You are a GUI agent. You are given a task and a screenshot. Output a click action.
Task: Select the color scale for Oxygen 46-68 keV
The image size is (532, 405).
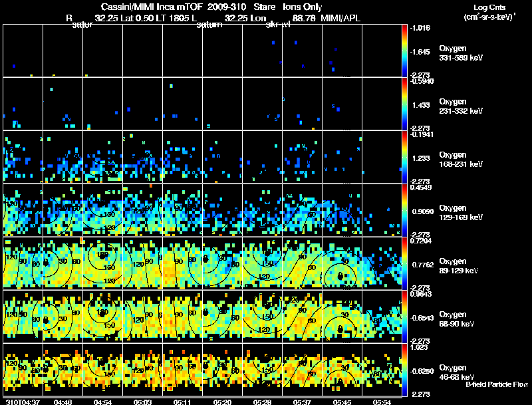tap(404, 370)
